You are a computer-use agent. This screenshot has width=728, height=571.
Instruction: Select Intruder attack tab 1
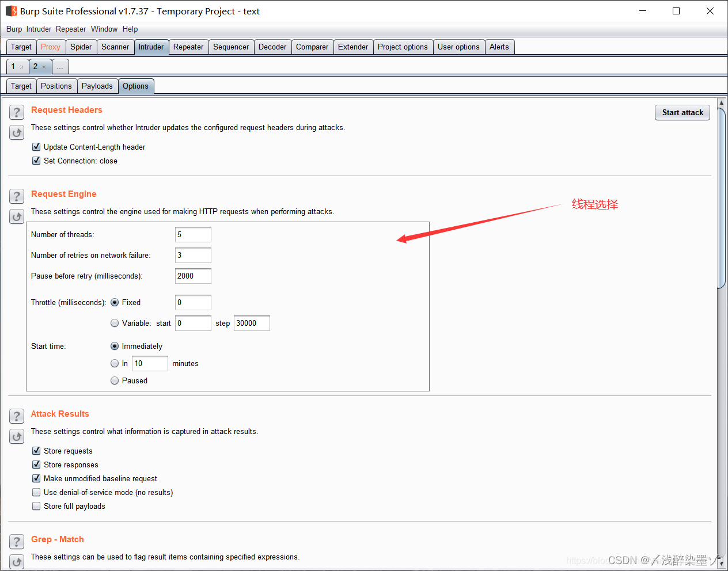(13, 67)
